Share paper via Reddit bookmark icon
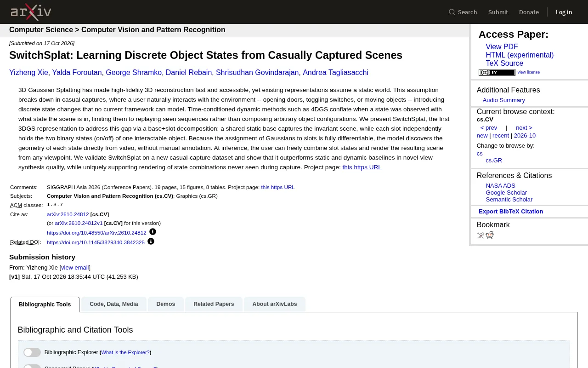 (x=490, y=236)
